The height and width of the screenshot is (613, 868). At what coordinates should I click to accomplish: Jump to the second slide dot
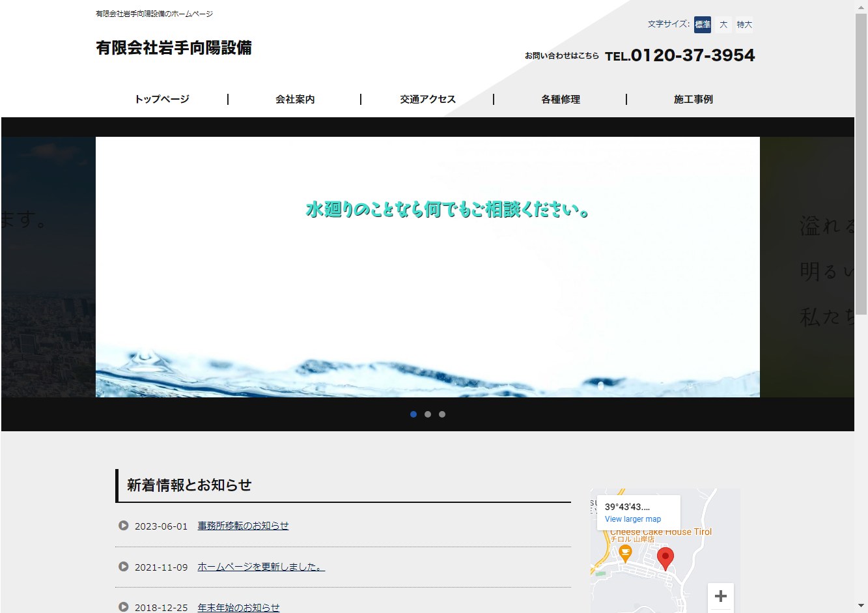[428, 414]
